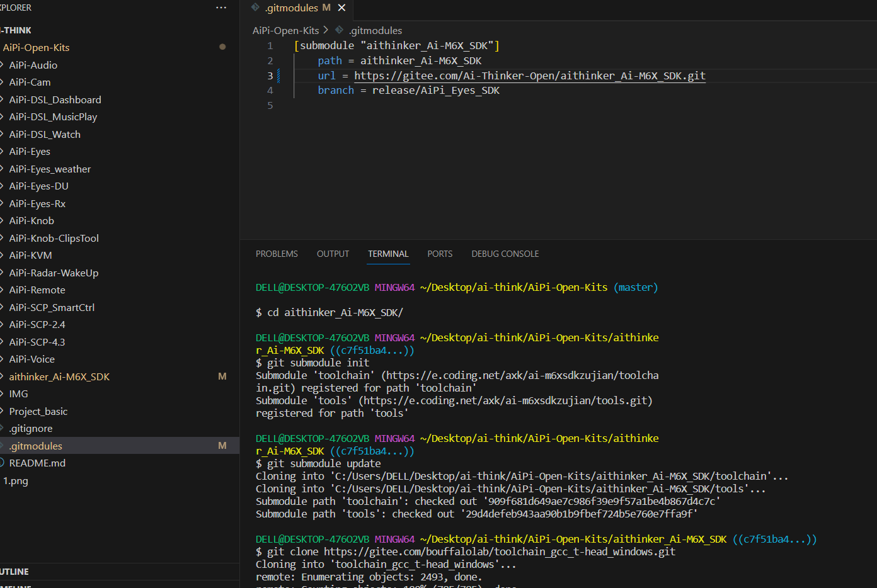Close the .gitmodules editor tab
This screenshot has height=588, width=877.
pyautogui.click(x=341, y=8)
